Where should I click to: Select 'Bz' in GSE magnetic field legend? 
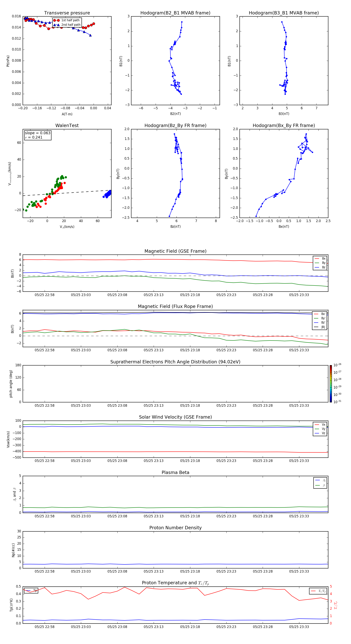(x=320, y=267)
